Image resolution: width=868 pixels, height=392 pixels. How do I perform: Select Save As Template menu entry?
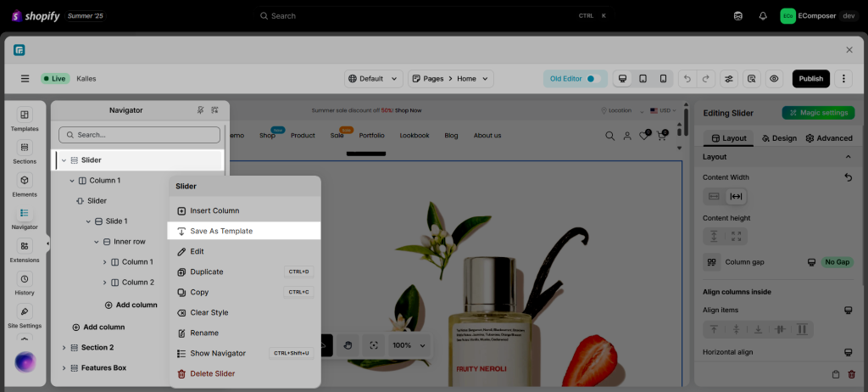244,231
